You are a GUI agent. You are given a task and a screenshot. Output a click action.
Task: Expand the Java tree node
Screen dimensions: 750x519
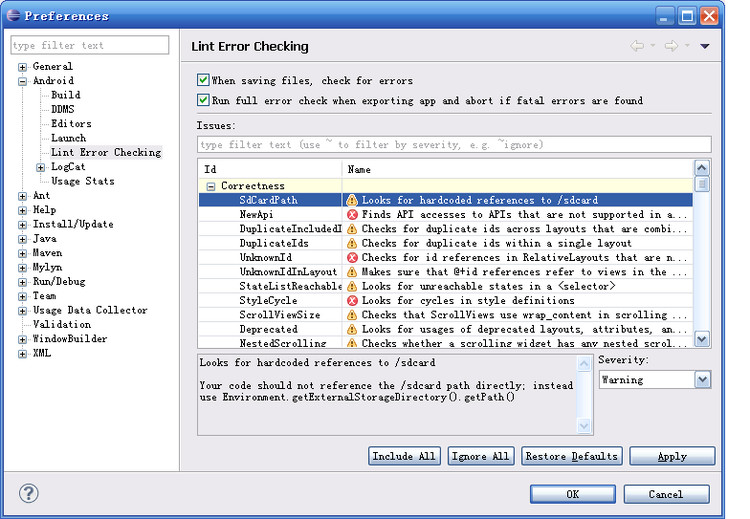tap(22, 239)
